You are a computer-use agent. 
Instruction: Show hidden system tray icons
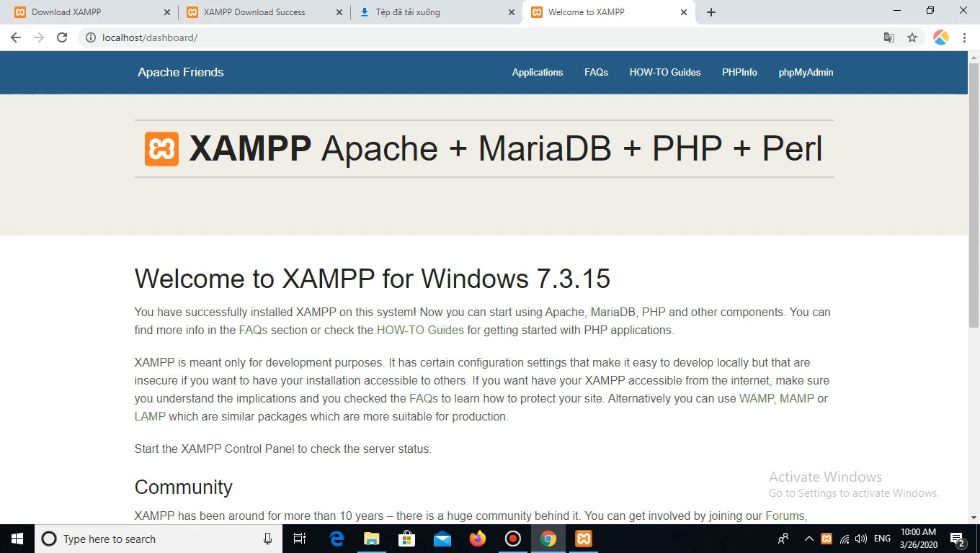click(x=808, y=539)
